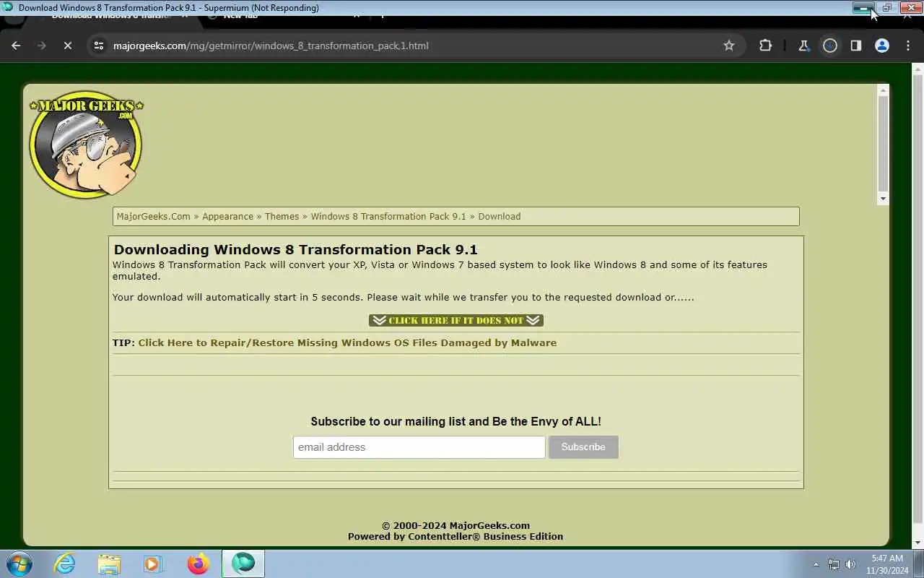
Task: Click the MajorGeeks logo image
Action: click(x=86, y=144)
